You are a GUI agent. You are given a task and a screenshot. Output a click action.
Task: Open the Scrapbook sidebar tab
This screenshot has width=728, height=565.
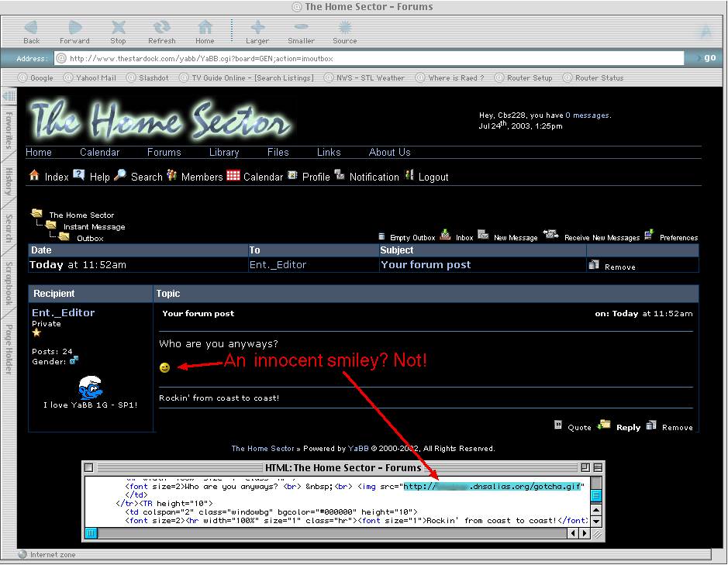coord(9,282)
